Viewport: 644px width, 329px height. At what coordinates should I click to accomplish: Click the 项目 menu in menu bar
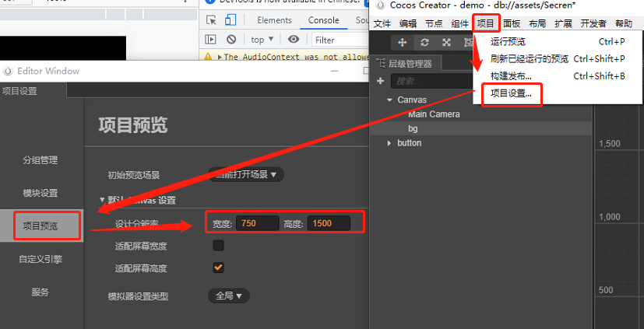tap(485, 24)
